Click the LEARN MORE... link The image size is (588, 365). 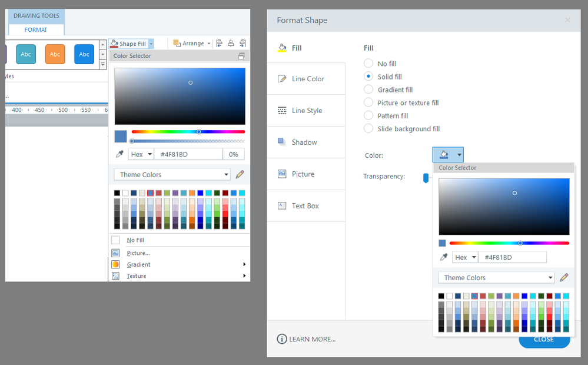(x=313, y=339)
